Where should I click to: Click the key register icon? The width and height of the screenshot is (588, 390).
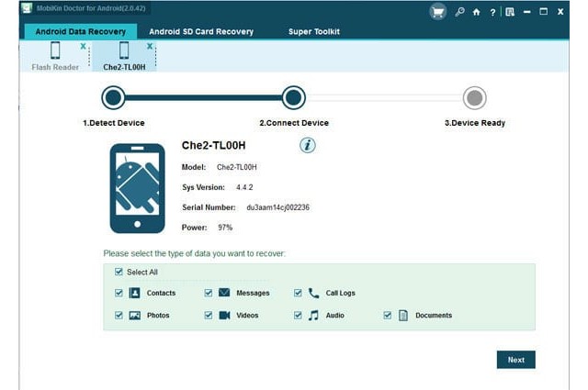point(458,12)
